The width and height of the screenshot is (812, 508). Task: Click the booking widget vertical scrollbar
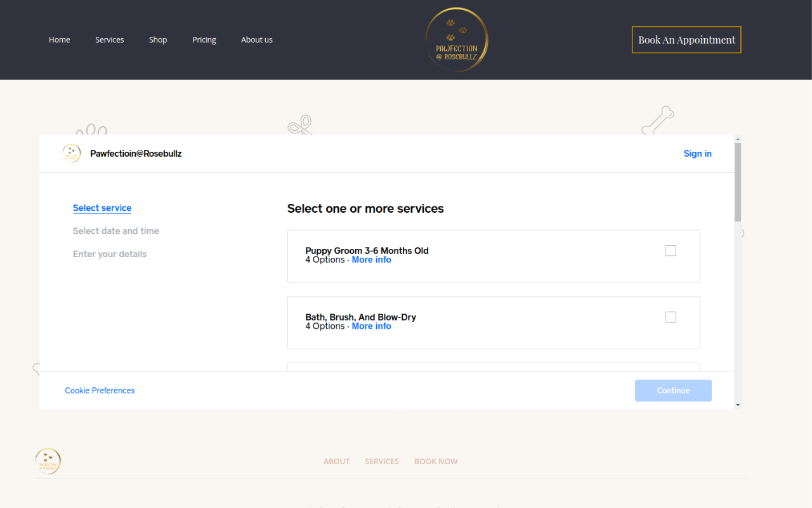tap(737, 184)
